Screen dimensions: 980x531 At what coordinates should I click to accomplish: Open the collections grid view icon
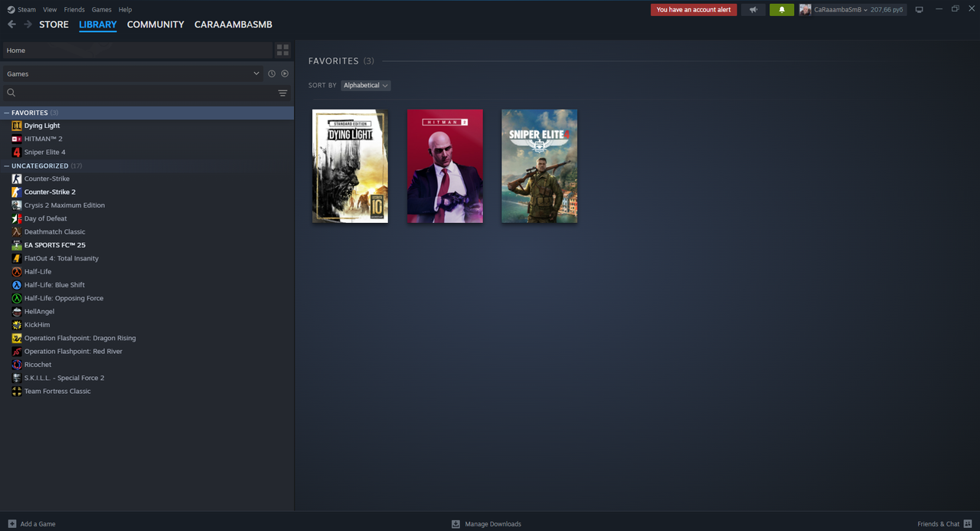click(x=283, y=50)
